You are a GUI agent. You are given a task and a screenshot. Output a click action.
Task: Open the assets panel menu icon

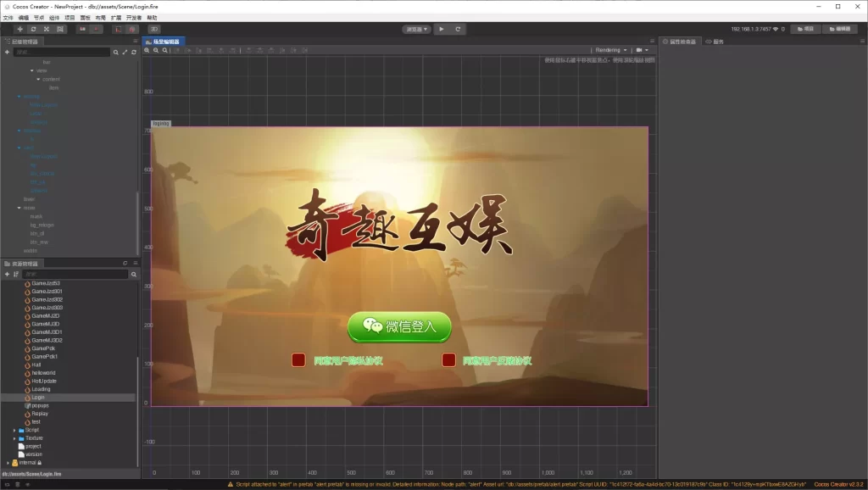point(135,263)
